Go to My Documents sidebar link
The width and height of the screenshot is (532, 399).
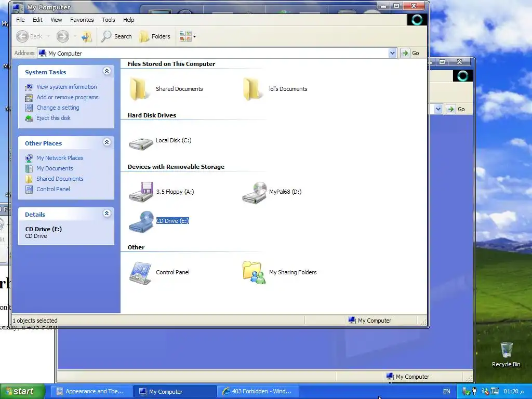click(55, 169)
